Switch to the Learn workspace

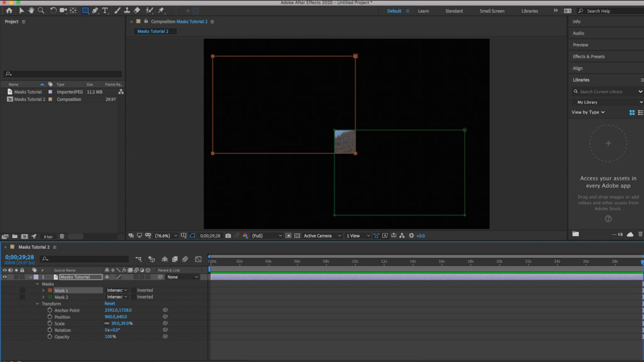(x=423, y=11)
